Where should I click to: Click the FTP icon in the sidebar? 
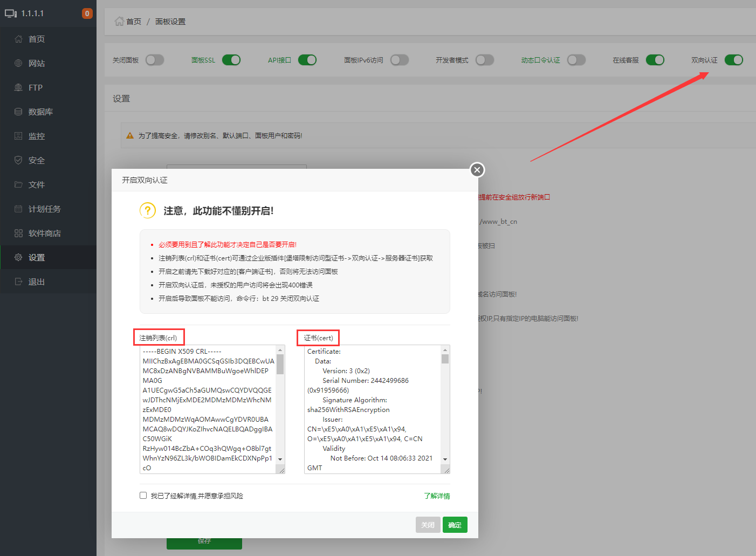tap(18, 87)
